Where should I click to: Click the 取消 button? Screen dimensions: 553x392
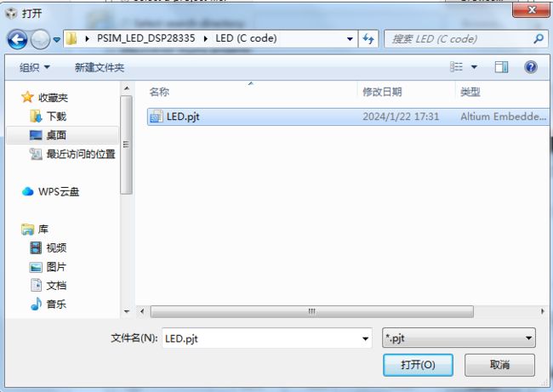point(499,365)
